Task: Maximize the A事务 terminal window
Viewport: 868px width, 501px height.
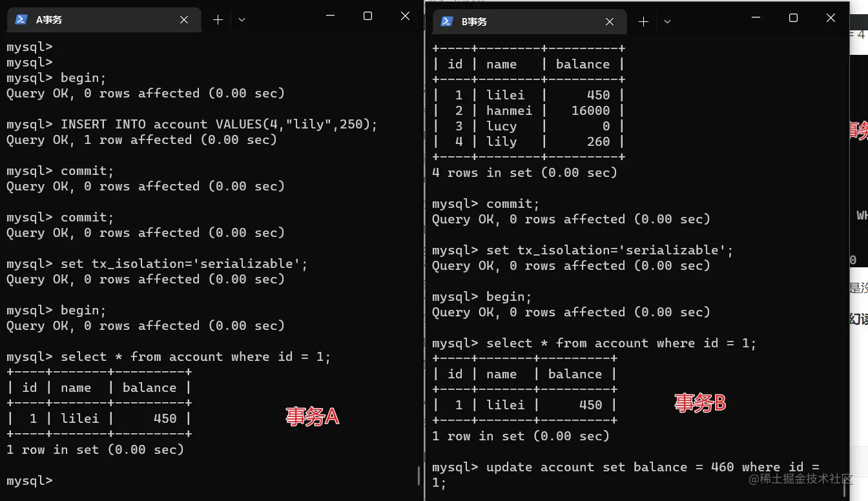Action: tap(367, 16)
